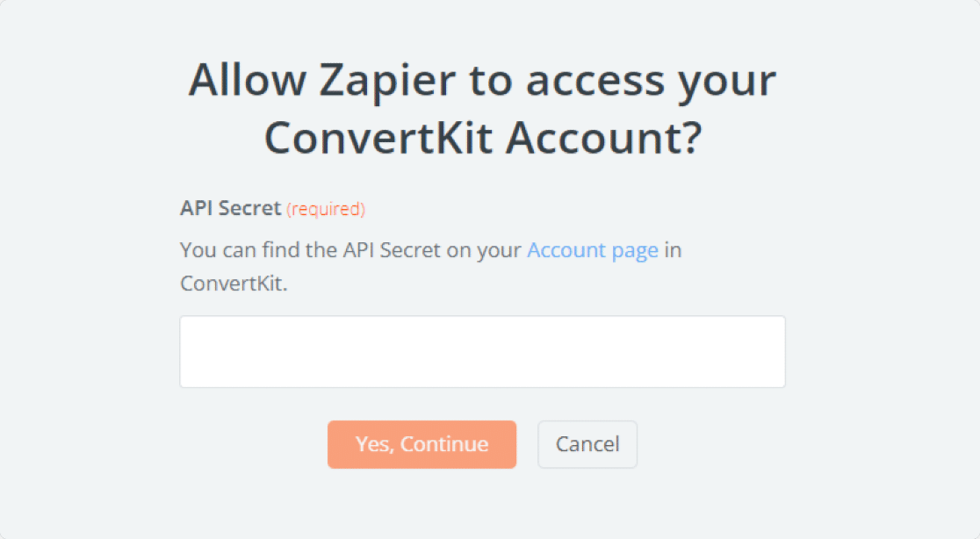The height and width of the screenshot is (539, 980).
Task: Click the 'Allow Zapier to access your' line
Action: pos(482,80)
